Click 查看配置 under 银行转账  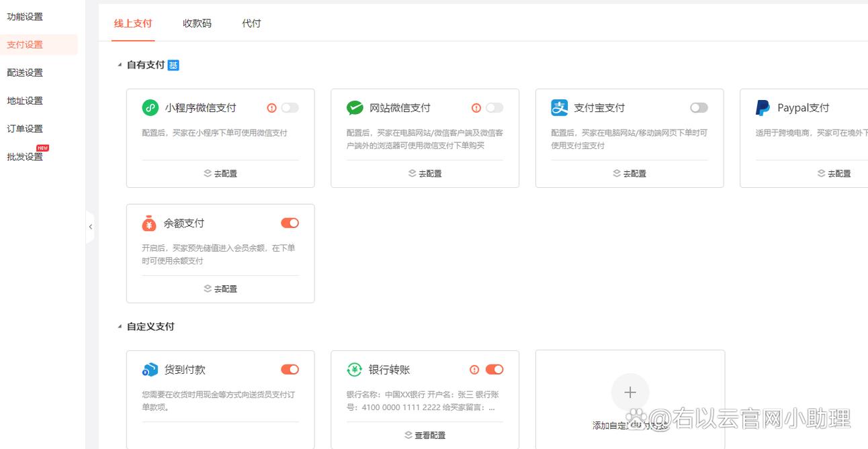[x=425, y=435]
